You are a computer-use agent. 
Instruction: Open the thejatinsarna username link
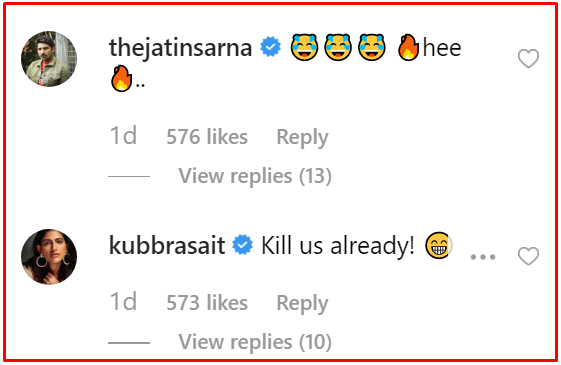[181, 48]
